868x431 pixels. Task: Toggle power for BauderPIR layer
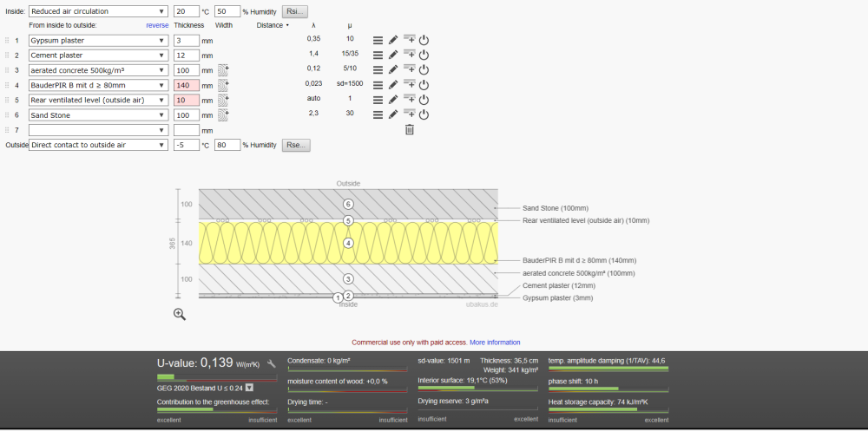pos(424,85)
